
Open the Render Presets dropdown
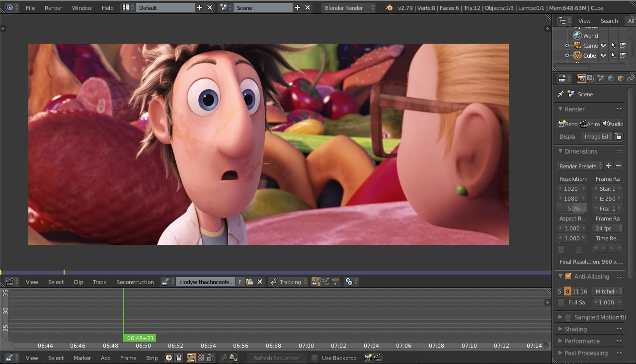click(580, 166)
